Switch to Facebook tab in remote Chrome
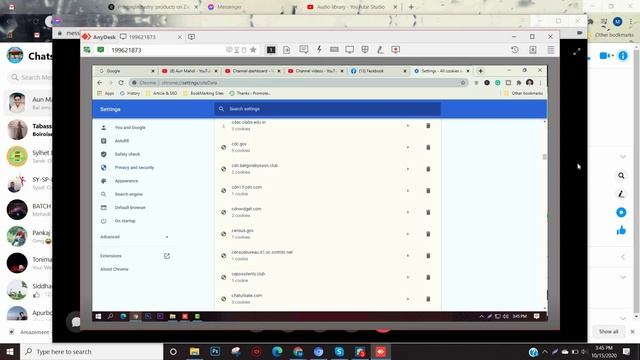 (377, 71)
